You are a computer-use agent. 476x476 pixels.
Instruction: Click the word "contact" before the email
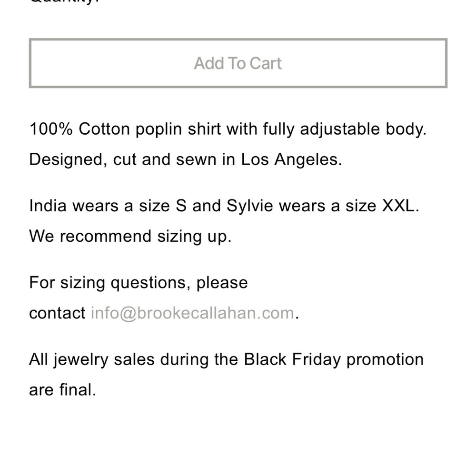58,313
